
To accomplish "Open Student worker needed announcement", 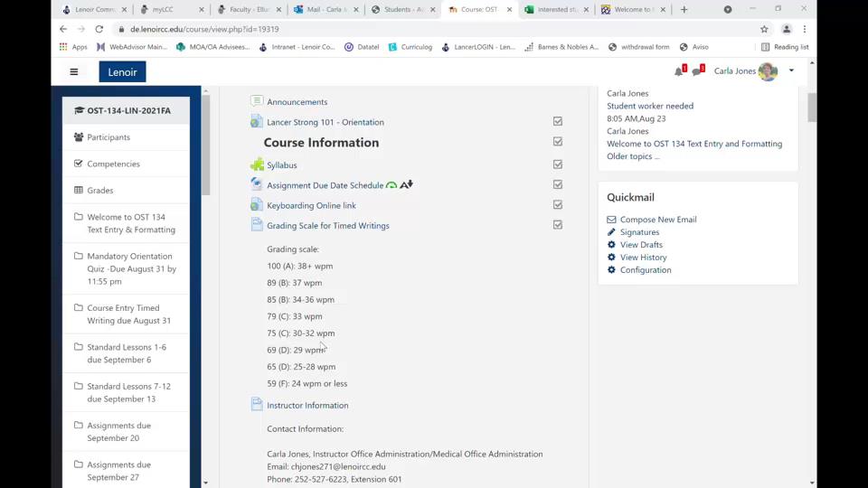I will click(x=650, y=107).
